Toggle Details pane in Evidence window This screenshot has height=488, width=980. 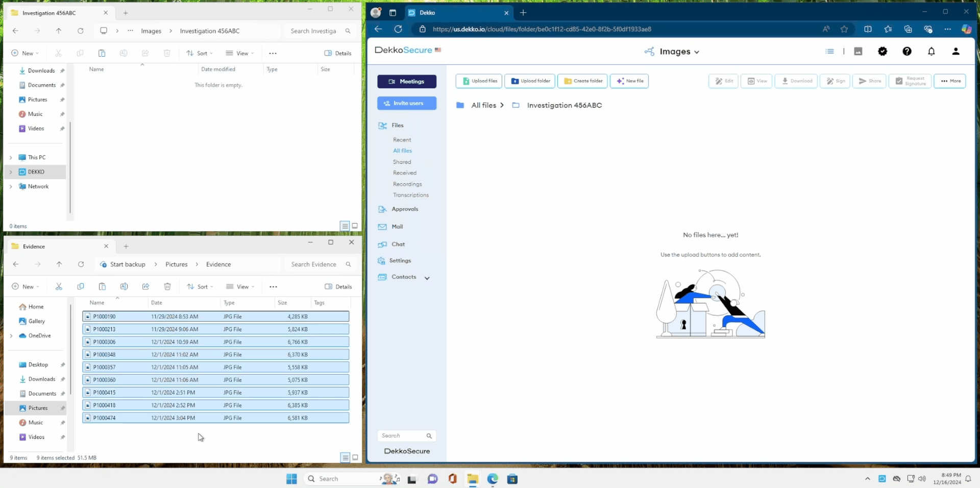pyautogui.click(x=338, y=287)
